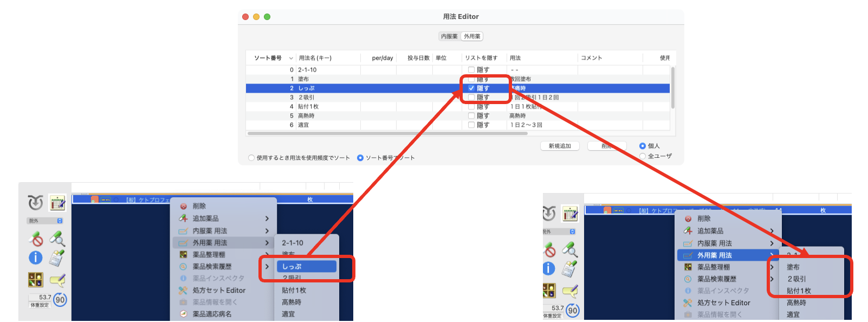The image size is (868, 322).
Task: Select the 高熱時 row in 用法 Editor table
Action: pyautogui.click(x=325, y=116)
